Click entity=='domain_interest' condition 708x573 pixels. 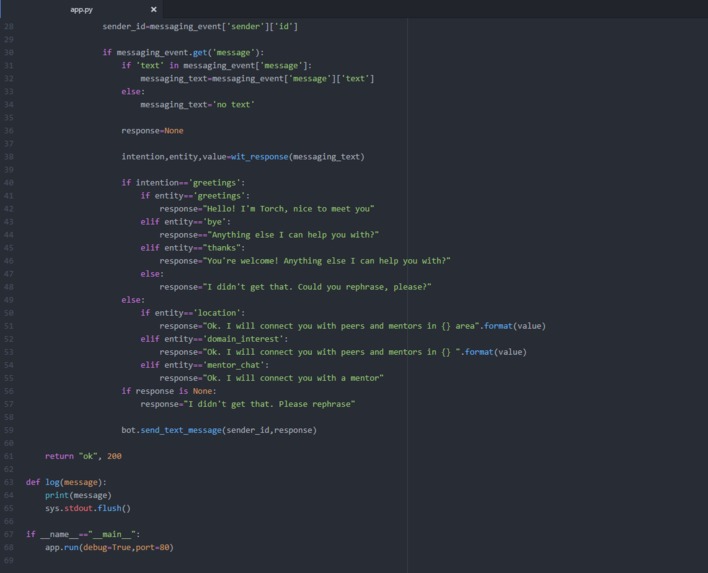click(x=226, y=339)
